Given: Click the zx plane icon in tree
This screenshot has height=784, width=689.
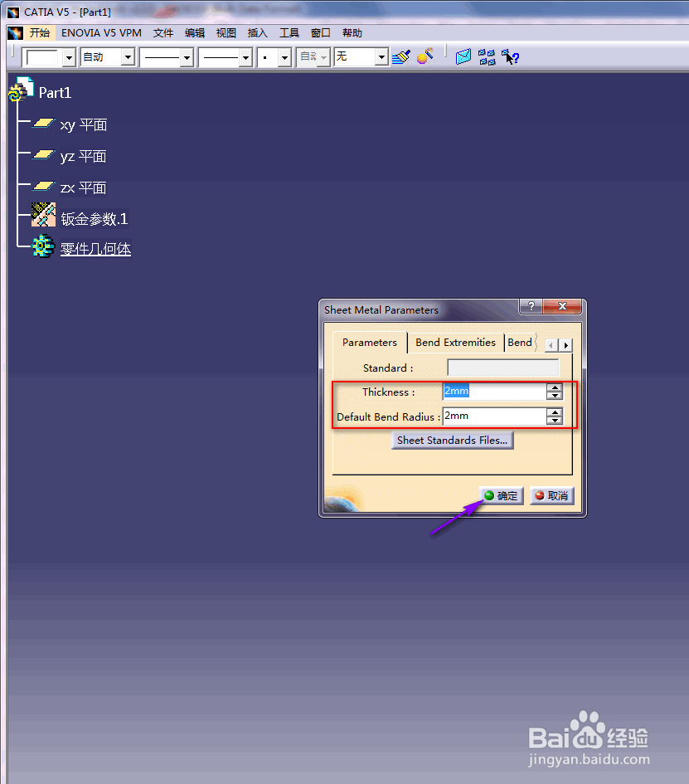Looking at the screenshot, I should pos(43,186).
